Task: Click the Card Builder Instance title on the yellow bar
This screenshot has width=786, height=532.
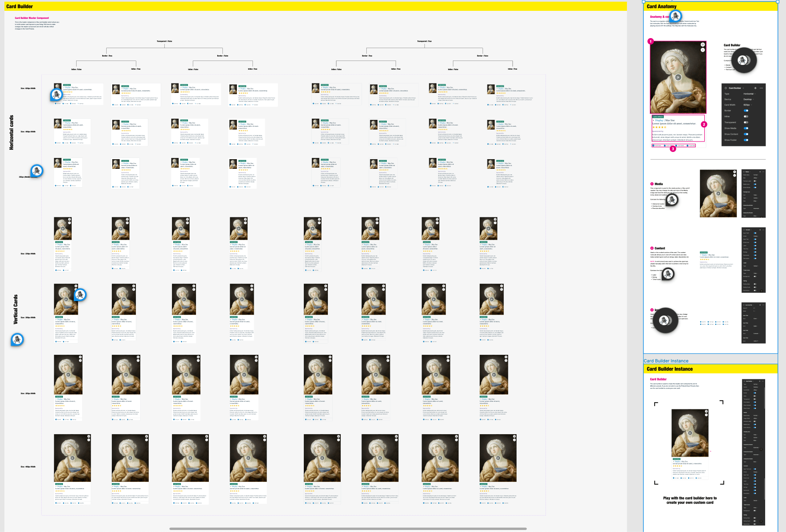Action: [x=669, y=369]
